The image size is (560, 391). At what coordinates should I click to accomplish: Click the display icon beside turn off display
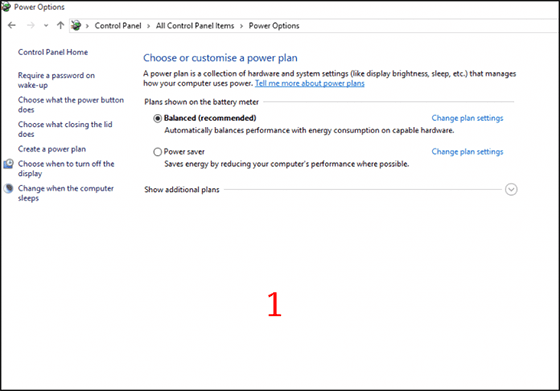tap(9, 164)
